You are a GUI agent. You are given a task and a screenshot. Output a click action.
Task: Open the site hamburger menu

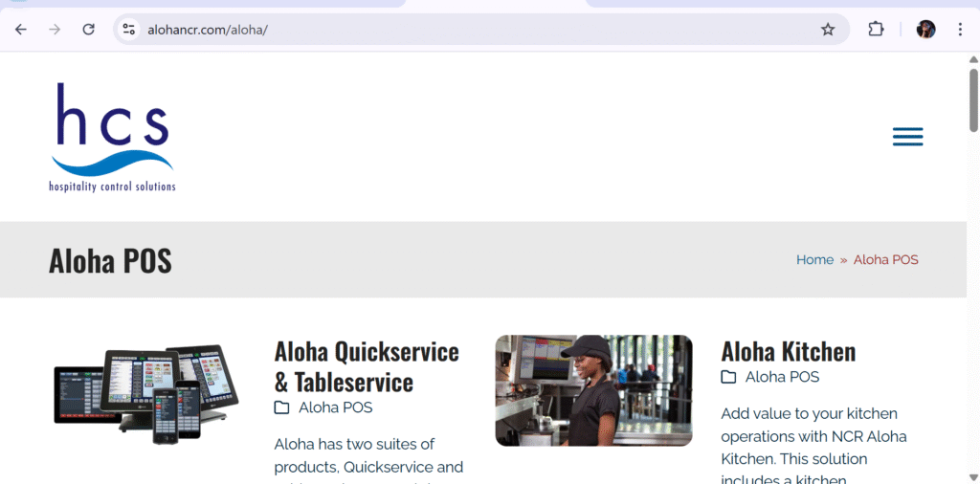907,137
